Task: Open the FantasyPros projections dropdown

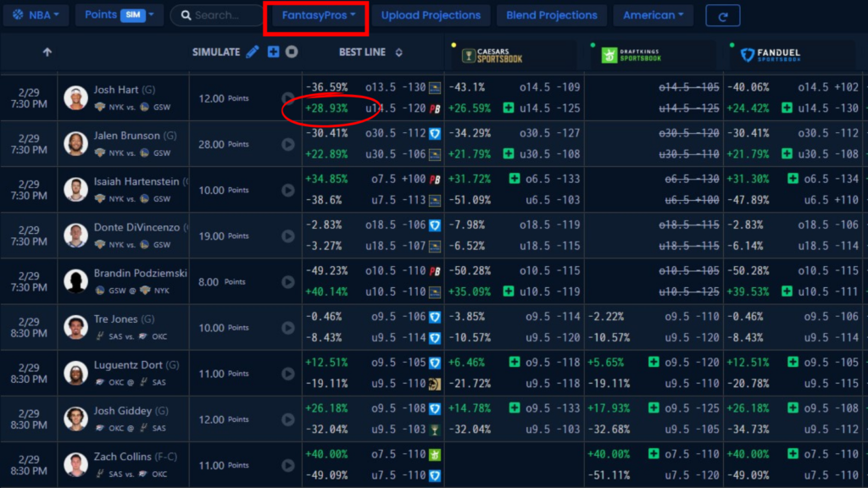Action: (319, 15)
